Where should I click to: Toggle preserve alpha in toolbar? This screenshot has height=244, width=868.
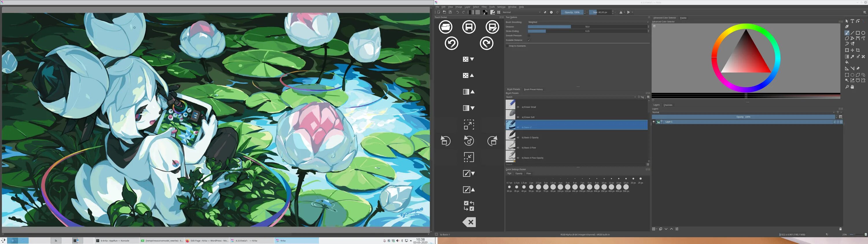[551, 12]
